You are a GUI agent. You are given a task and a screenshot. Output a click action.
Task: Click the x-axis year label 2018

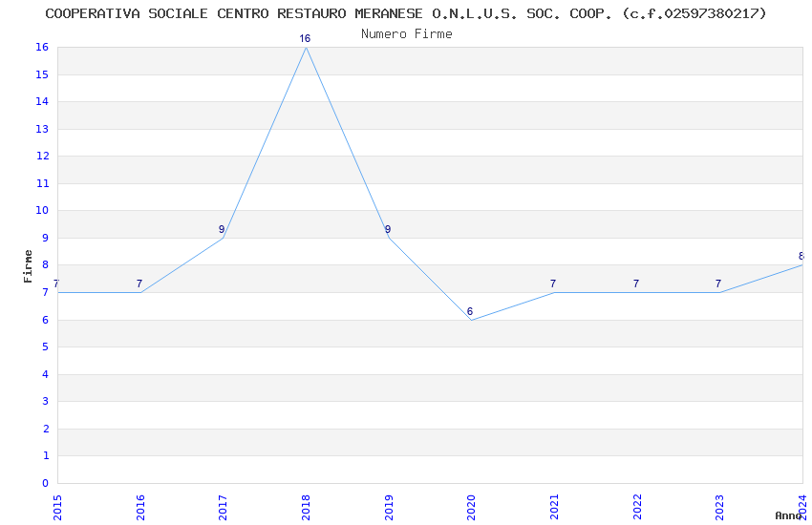306,508
